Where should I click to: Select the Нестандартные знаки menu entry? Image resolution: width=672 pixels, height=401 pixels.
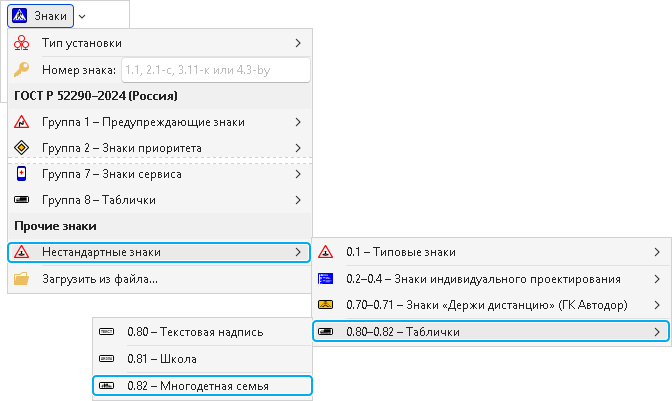(x=159, y=252)
